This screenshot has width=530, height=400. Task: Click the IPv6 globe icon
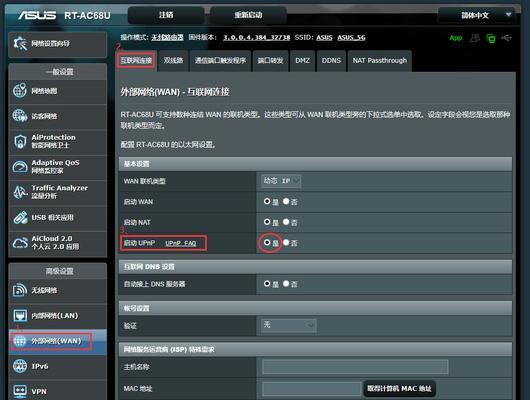(20, 366)
